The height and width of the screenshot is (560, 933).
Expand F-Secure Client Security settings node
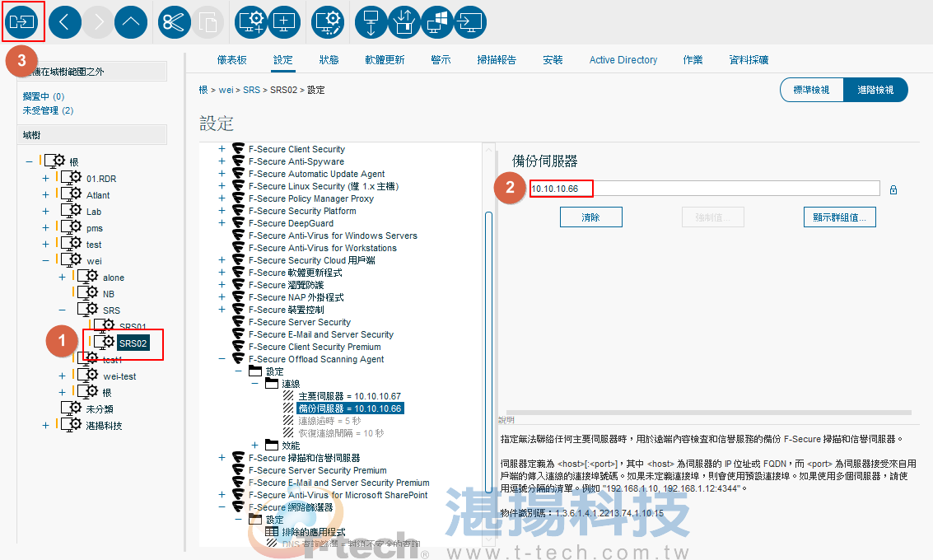coord(222,149)
